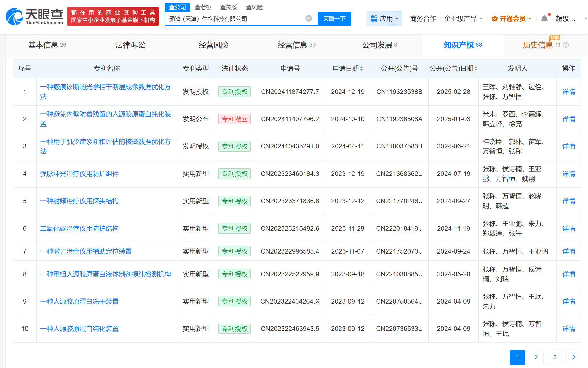View 详情 for patent row 1
This screenshot has height=368, width=588.
tap(568, 92)
